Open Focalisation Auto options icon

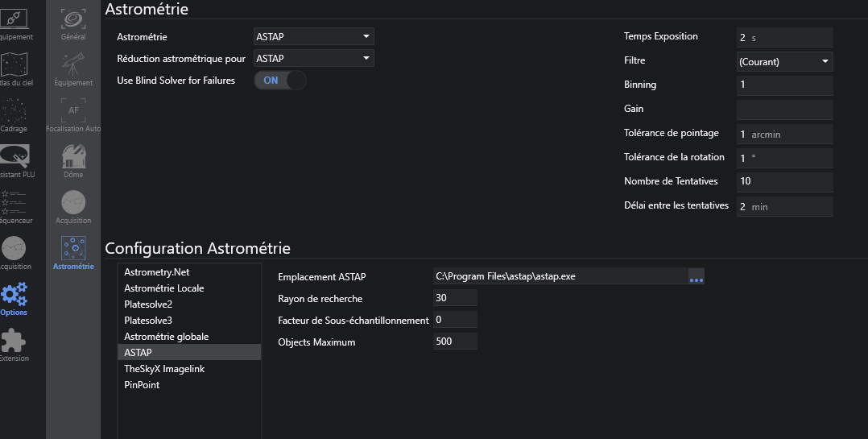coord(73,113)
